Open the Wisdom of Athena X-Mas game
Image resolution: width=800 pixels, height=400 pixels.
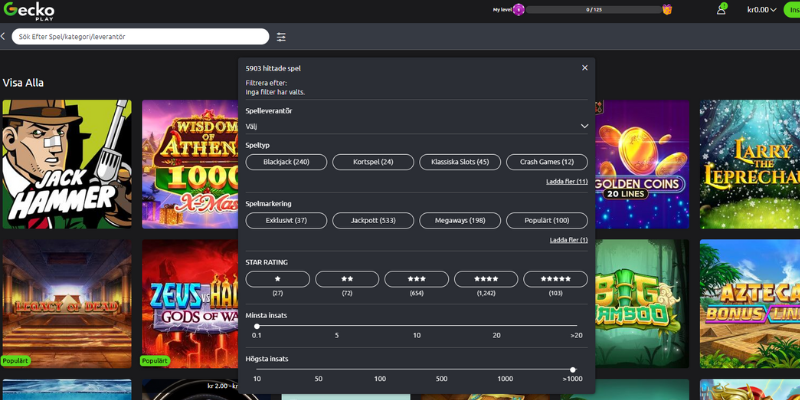pyautogui.click(x=190, y=164)
